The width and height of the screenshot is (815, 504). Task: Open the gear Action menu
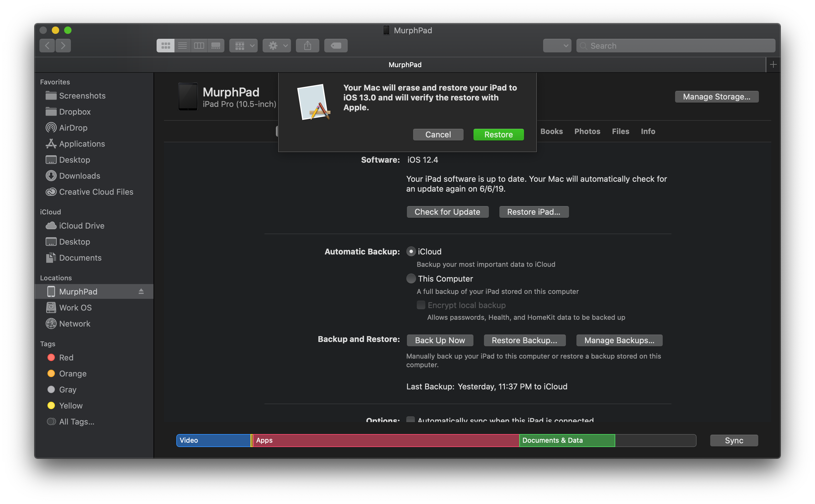click(x=277, y=46)
